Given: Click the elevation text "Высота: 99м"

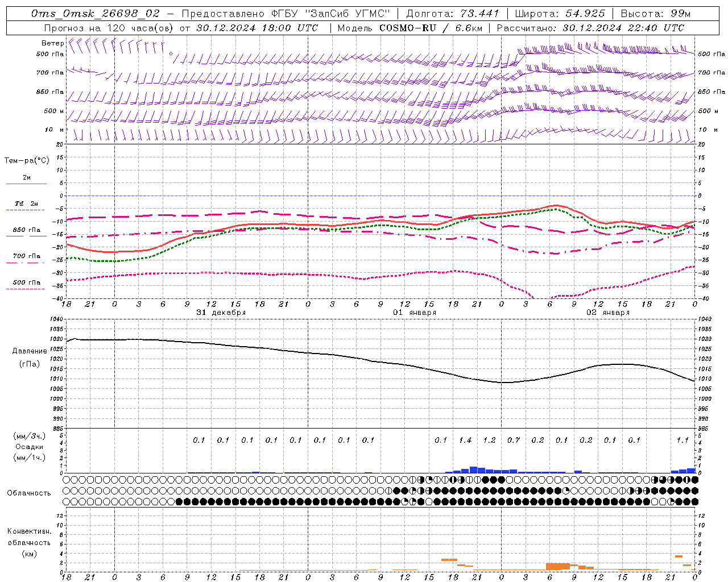Looking at the screenshot, I should click(x=656, y=14).
